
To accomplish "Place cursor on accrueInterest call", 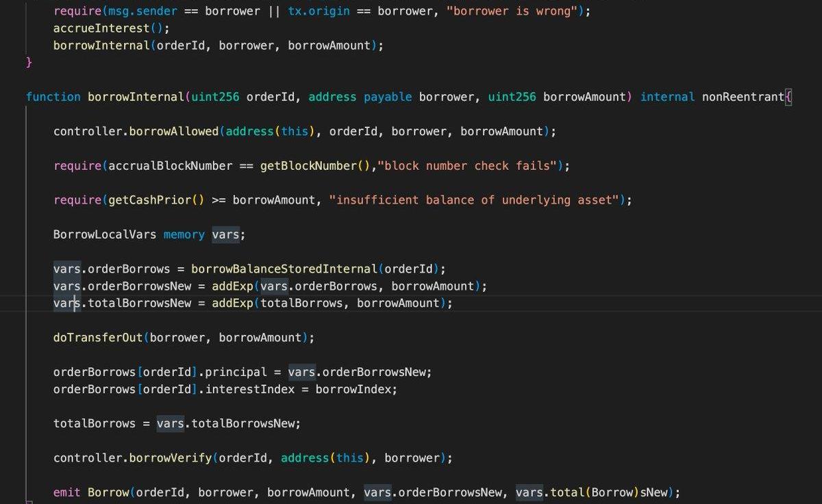I will coord(101,28).
